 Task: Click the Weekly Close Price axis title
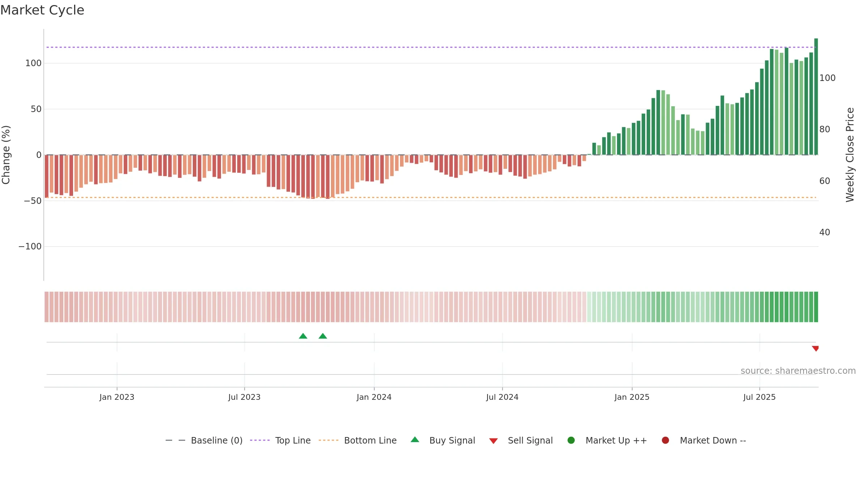(x=850, y=155)
